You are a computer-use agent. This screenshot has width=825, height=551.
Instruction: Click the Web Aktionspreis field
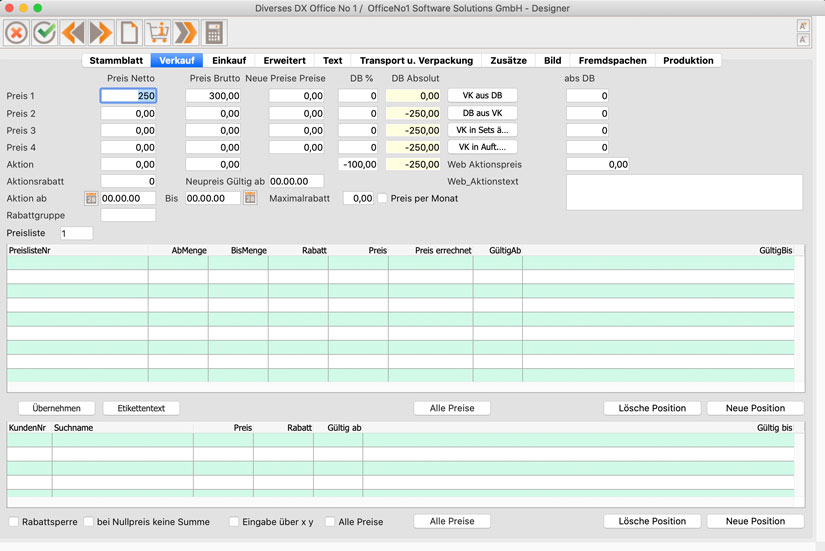click(x=598, y=164)
